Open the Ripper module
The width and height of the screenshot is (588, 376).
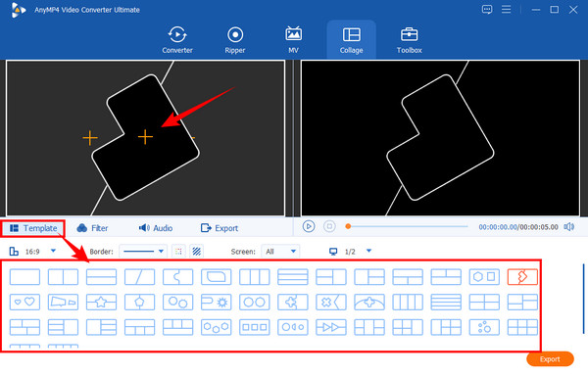pos(235,40)
